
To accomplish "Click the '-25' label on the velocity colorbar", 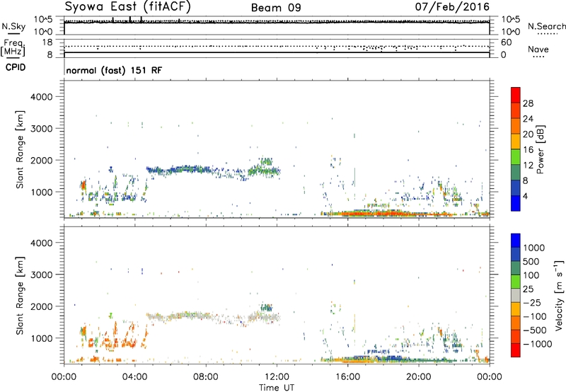I will pos(533,302).
